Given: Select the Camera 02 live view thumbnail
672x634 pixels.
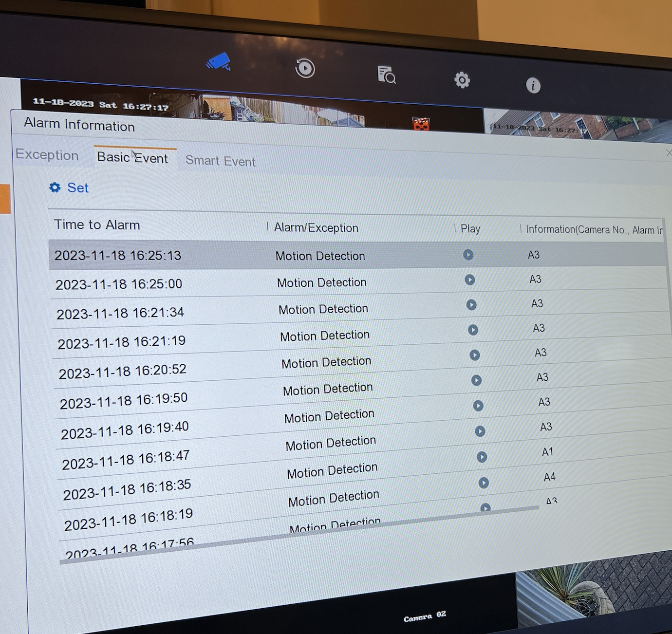Looking at the screenshot, I should coord(424,617).
